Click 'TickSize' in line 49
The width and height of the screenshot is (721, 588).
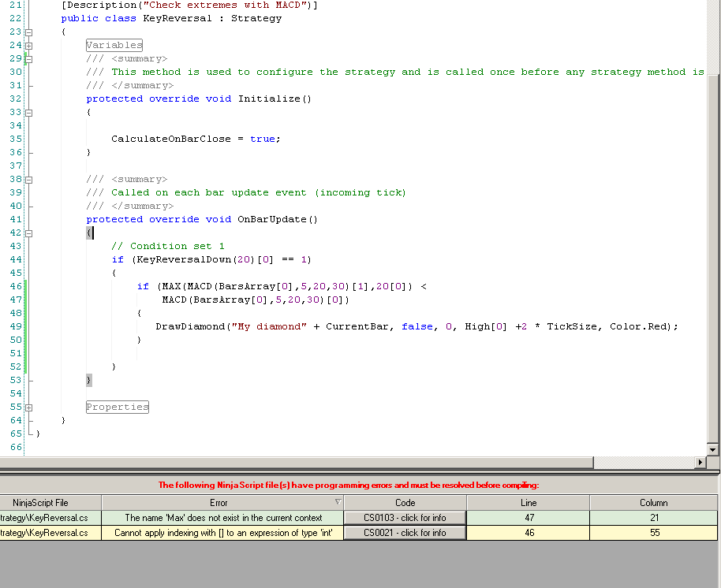(x=572, y=326)
